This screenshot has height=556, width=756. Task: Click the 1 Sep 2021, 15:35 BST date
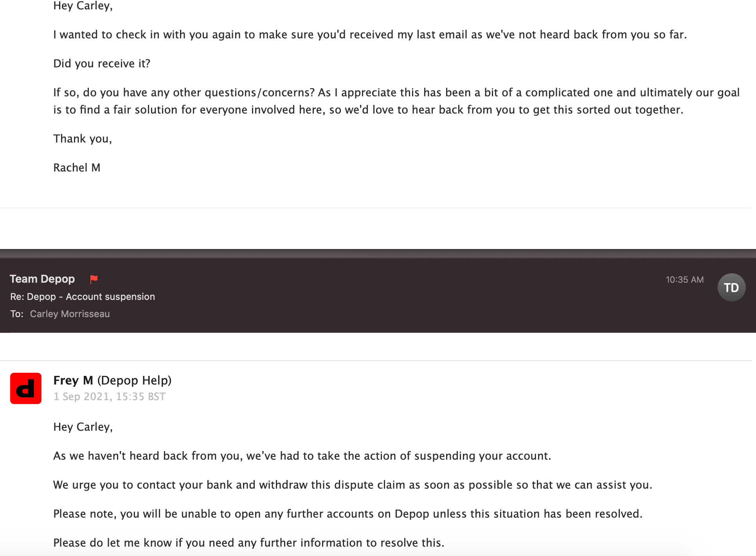pos(110,397)
